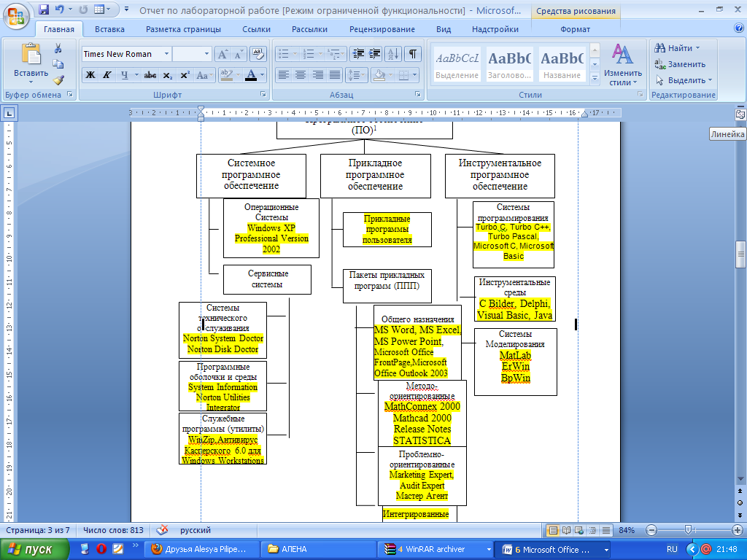Viewport: 747px width, 560px height.
Task: Open the Формат drawing tools tab
Action: point(575,29)
